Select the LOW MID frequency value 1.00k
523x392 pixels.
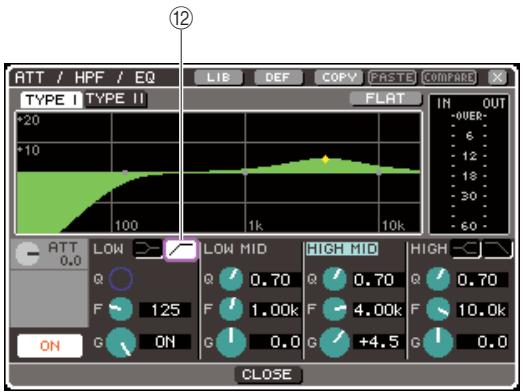[275, 310]
